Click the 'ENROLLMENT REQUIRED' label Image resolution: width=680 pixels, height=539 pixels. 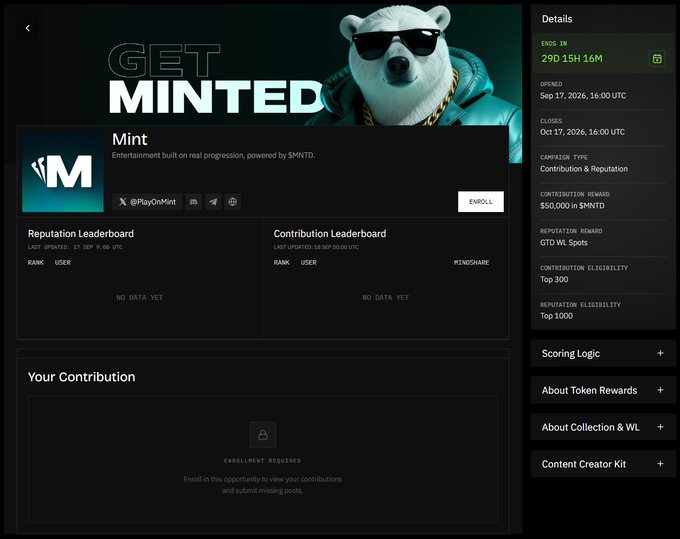pos(262,461)
